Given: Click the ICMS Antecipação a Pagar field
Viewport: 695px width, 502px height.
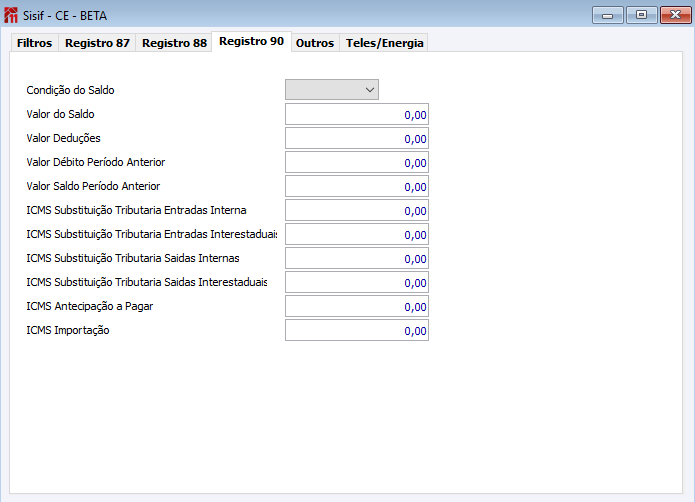Looking at the screenshot, I should tap(357, 306).
